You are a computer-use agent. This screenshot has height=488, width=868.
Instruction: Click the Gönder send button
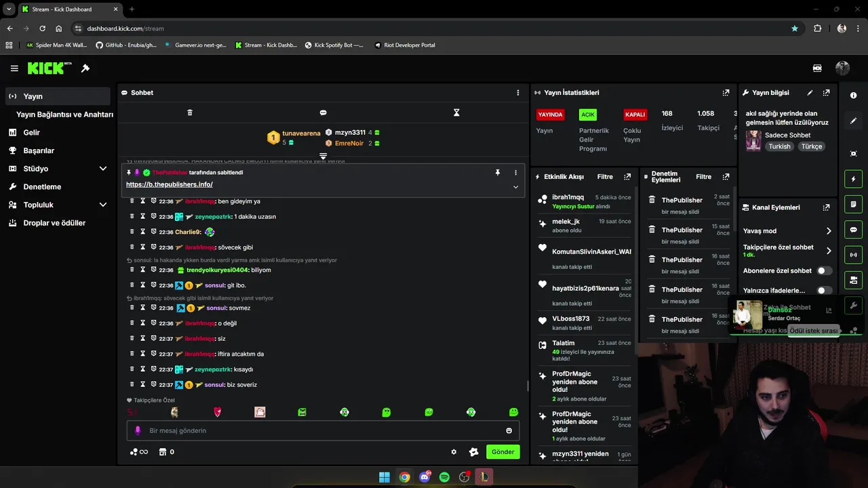pos(502,452)
